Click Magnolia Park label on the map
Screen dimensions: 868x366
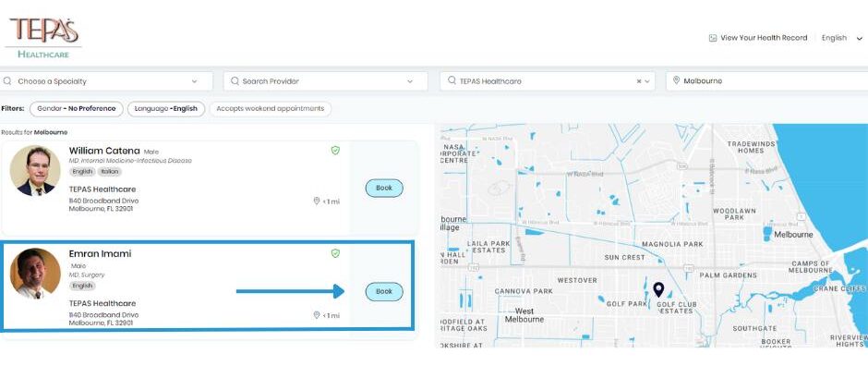coord(672,244)
